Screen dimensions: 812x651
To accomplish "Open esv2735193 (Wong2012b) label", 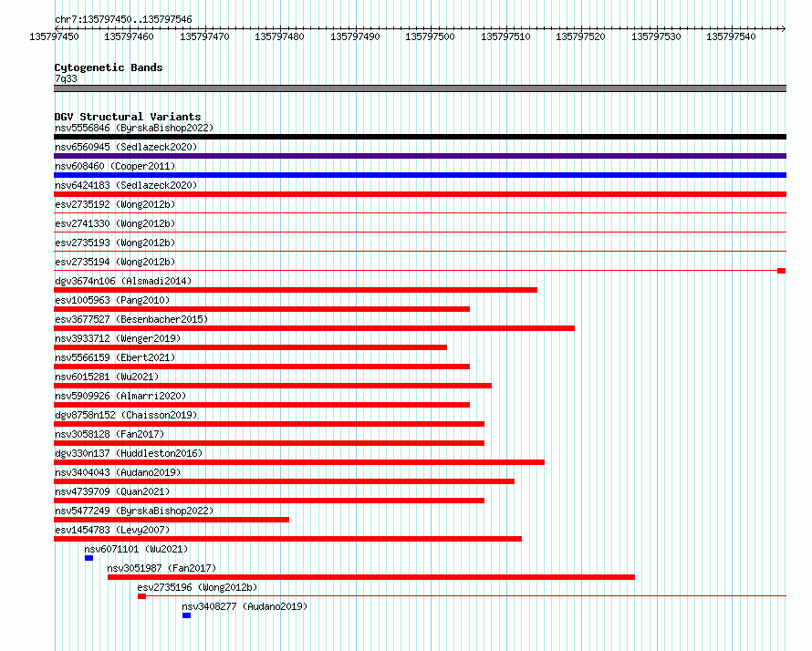I will (x=115, y=243).
